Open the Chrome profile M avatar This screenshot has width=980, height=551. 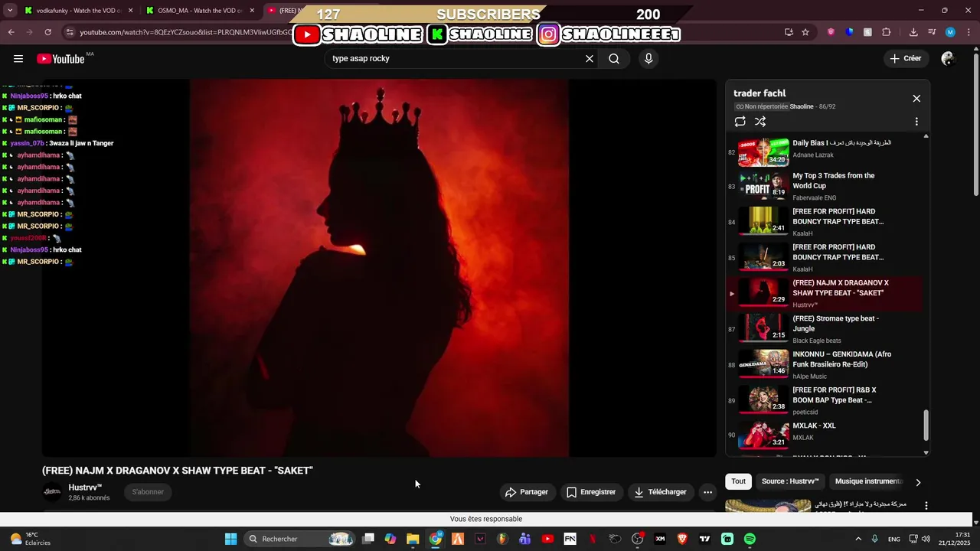[950, 32]
